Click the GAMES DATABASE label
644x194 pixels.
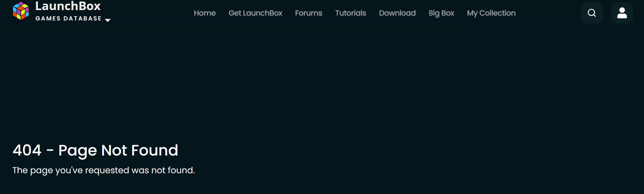(x=69, y=18)
